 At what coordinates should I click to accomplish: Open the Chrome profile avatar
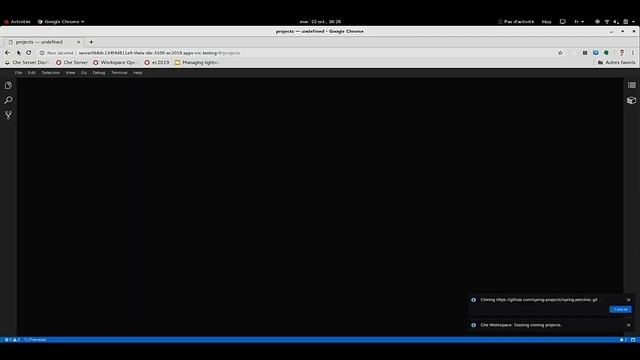pyautogui.click(x=622, y=53)
